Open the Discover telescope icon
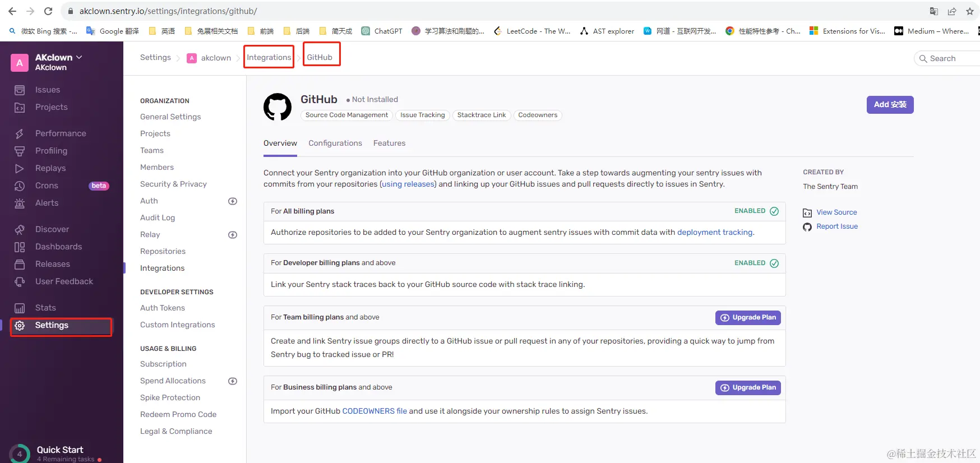 tap(20, 229)
